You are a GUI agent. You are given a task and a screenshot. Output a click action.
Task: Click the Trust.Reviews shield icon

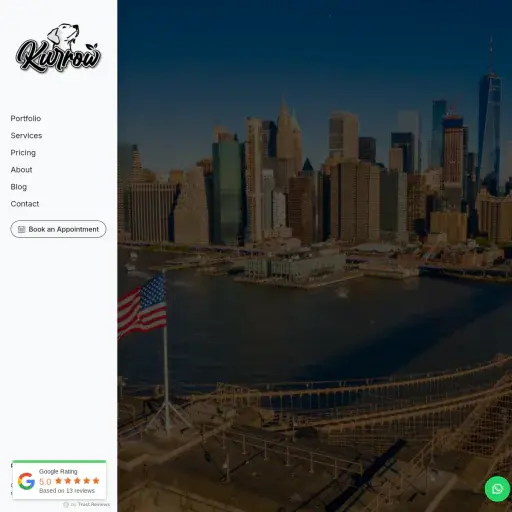(x=66, y=505)
